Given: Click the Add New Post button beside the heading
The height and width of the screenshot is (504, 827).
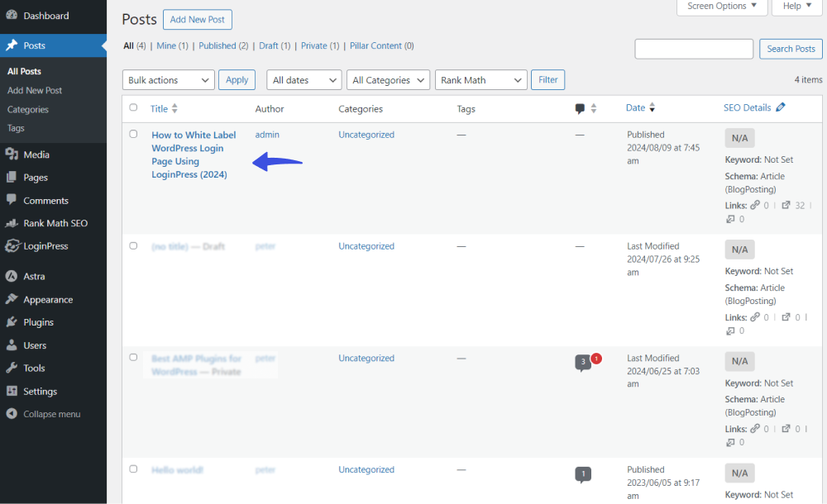Looking at the screenshot, I should pyautogui.click(x=198, y=20).
